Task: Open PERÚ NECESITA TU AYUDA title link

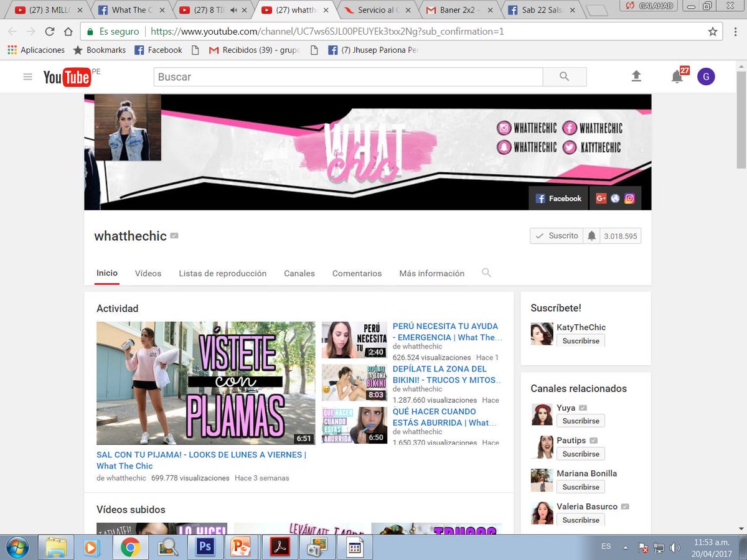Action: pyautogui.click(x=447, y=332)
